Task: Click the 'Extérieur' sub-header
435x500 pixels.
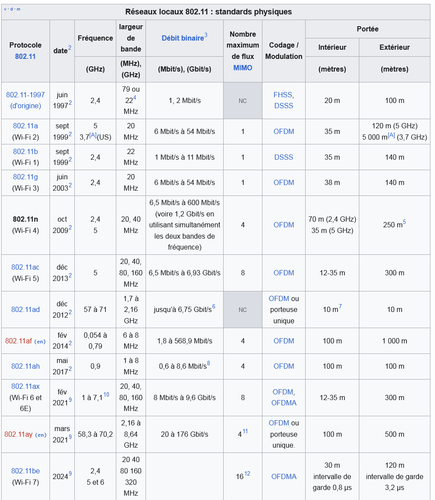Action: [x=394, y=47]
